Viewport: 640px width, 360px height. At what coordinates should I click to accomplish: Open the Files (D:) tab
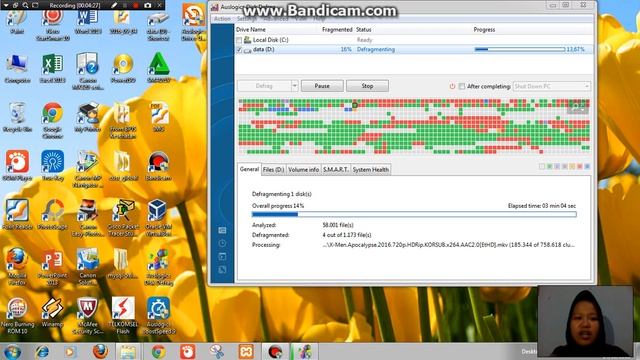click(x=273, y=169)
